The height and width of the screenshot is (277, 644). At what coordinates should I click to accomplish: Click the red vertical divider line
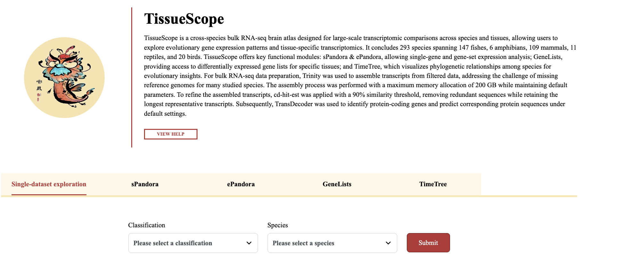132,78
